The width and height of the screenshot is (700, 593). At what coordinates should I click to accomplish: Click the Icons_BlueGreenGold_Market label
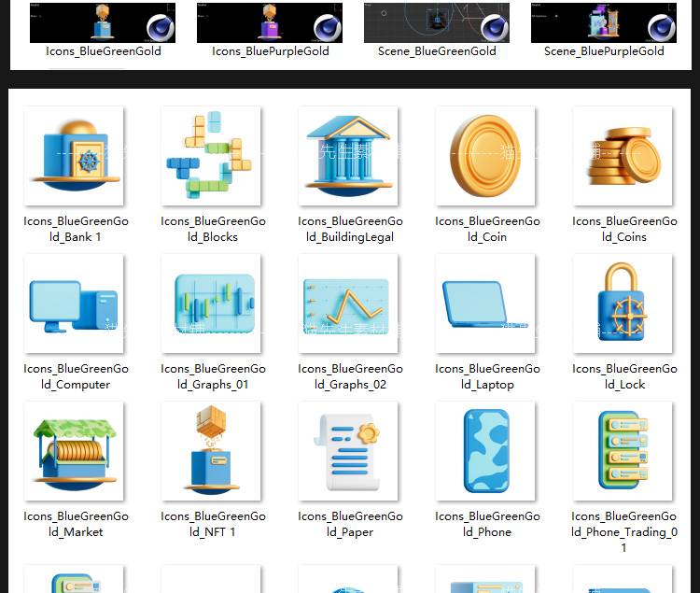click(76, 524)
